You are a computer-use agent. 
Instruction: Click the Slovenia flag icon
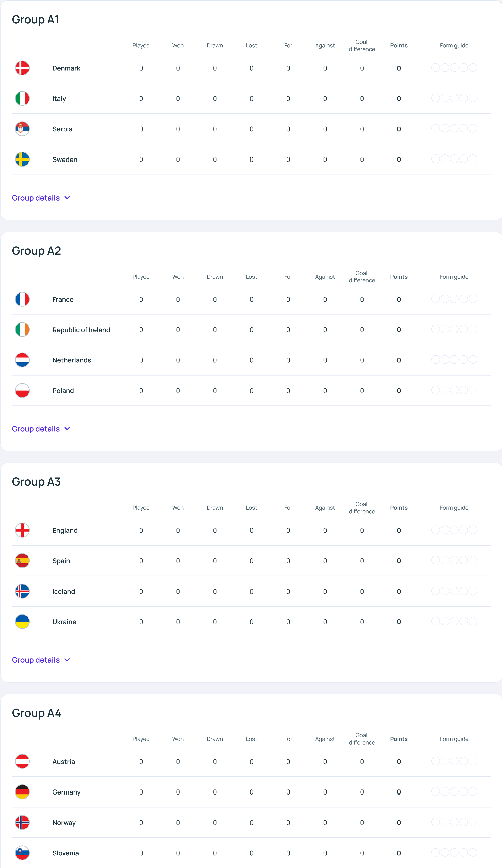coord(22,853)
